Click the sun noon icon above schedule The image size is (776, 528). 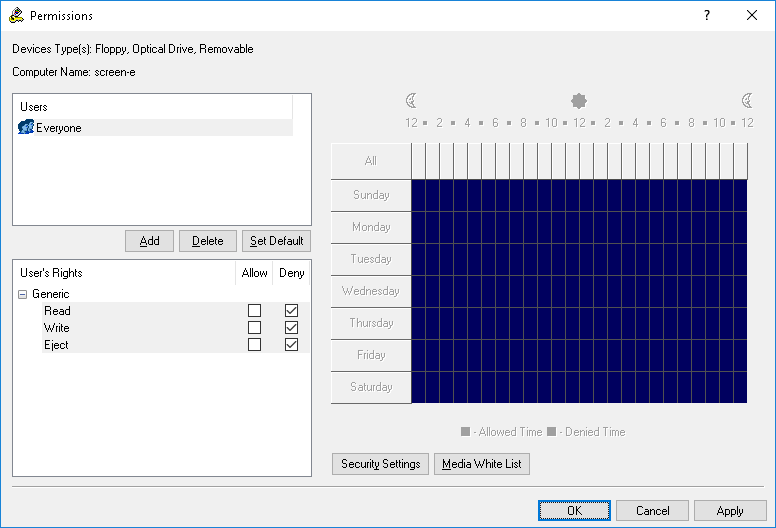(578, 101)
